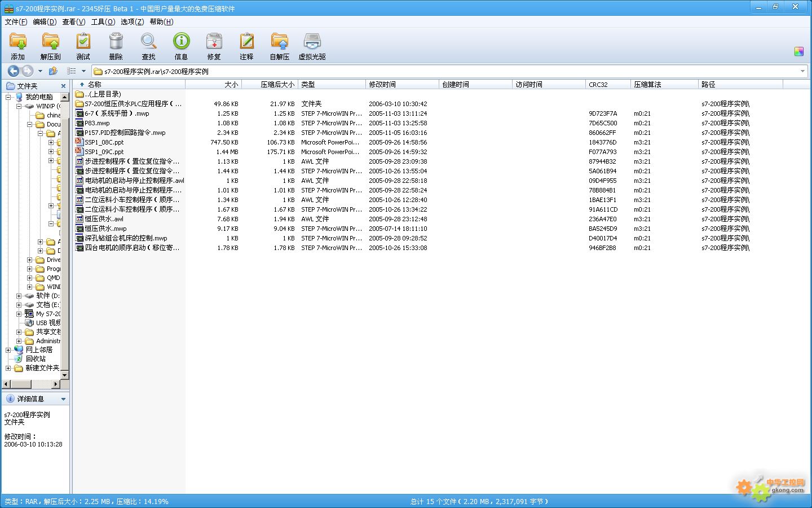The width and height of the screenshot is (812, 508).
Task: Sort by the 类型 column header
Action: tap(332, 85)
